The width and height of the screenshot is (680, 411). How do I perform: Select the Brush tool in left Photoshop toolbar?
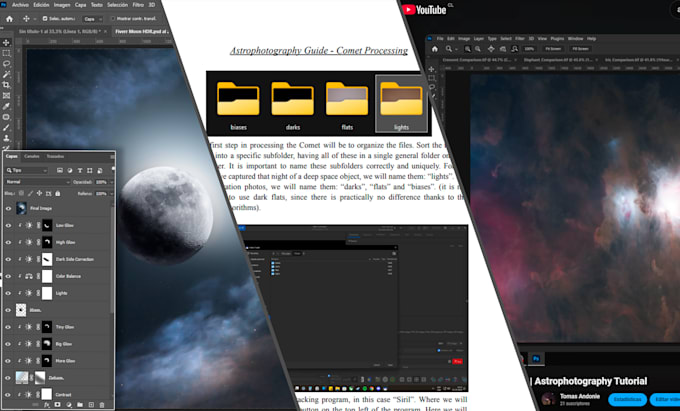(6, 127)
